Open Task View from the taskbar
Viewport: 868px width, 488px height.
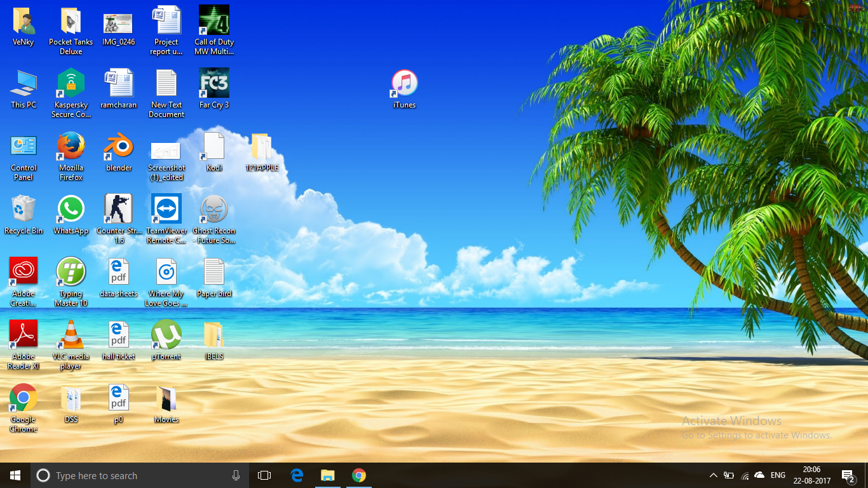(x=264, y=475)
